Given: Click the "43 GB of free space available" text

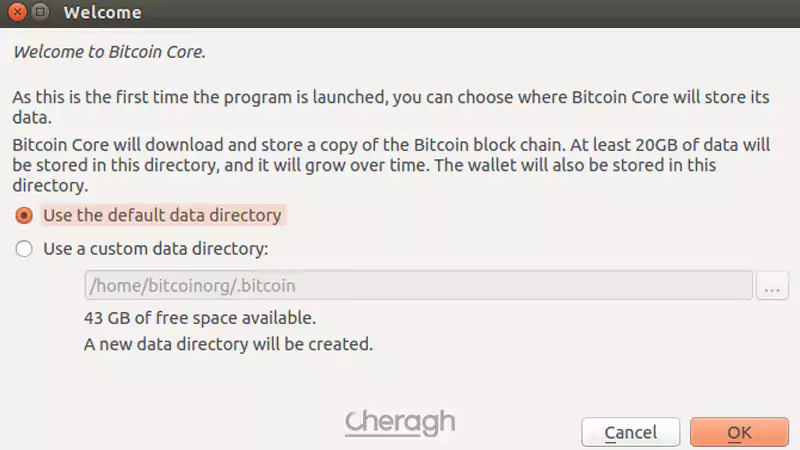Looking at the screenshot, I should point(200,319).
